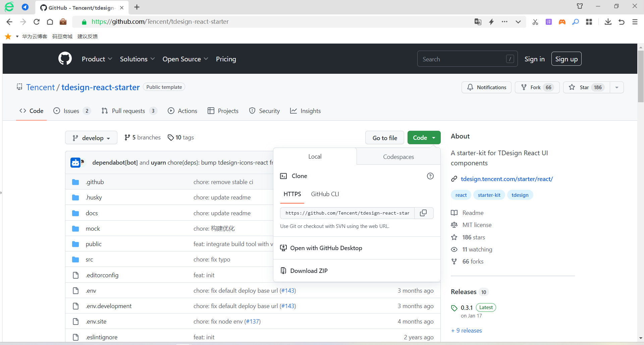This screenshot has height=345, width=644.
Task: Open the Insights tab
Action: click(x=305, y=111)
